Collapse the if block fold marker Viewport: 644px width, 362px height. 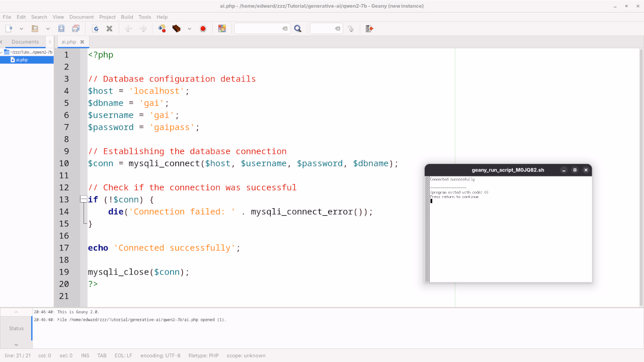point(84,200)
